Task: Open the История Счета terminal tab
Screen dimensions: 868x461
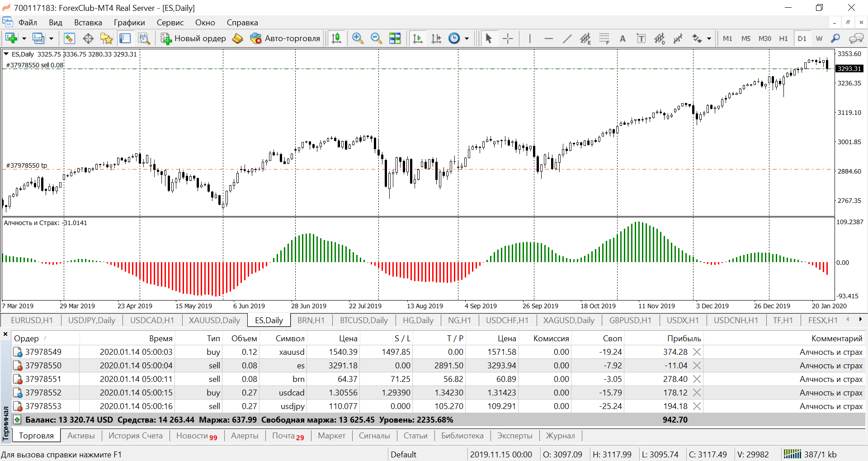Action: tap(136, 436)
